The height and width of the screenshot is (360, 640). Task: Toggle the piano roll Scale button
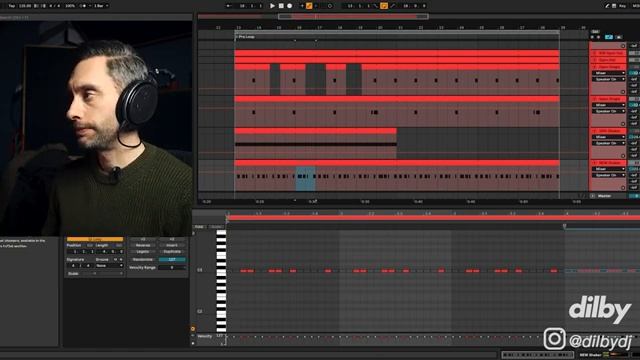(216, 227)
